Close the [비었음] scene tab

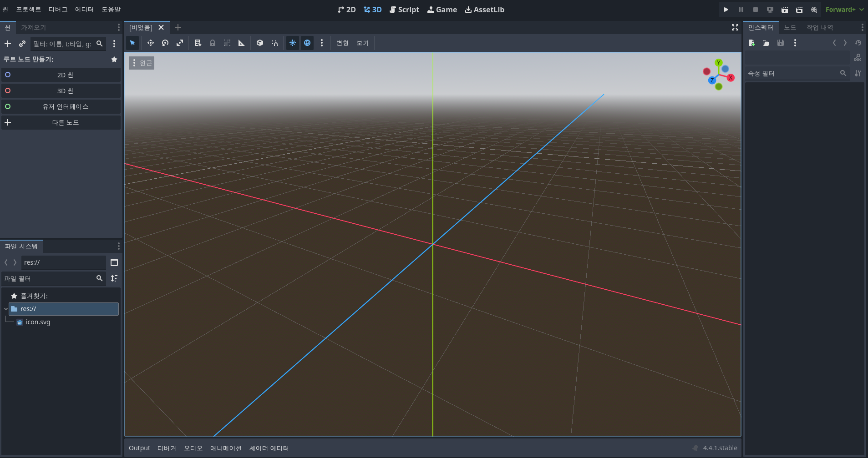[161, 28]
